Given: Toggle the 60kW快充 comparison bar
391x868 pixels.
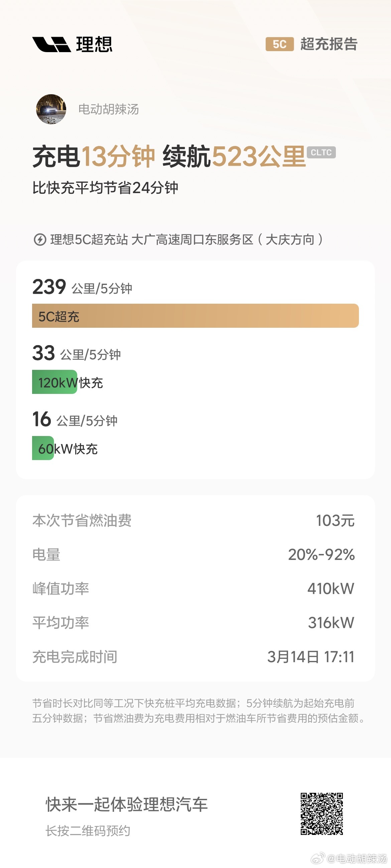Looking at the screenshot, I should click(x=42, y=449).
